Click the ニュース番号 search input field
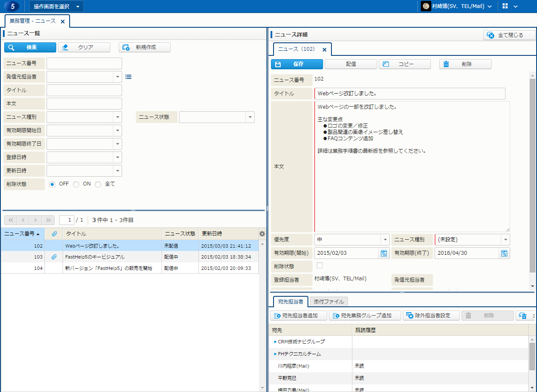Screen dimensions: 537x392 84,63
